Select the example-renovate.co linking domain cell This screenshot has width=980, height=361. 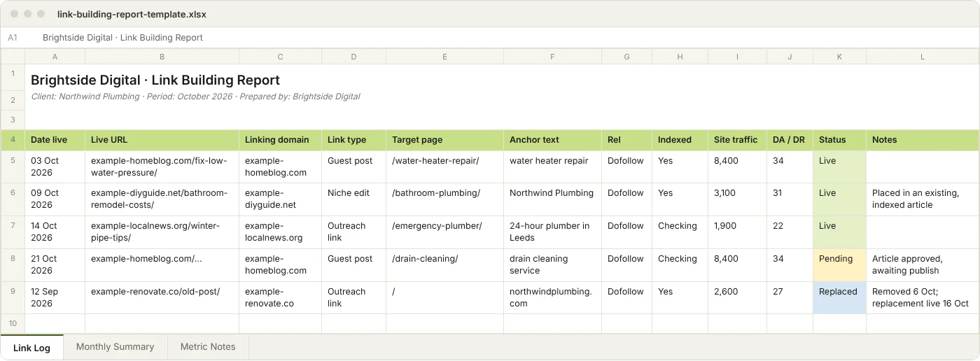click(x=280, y=297)
